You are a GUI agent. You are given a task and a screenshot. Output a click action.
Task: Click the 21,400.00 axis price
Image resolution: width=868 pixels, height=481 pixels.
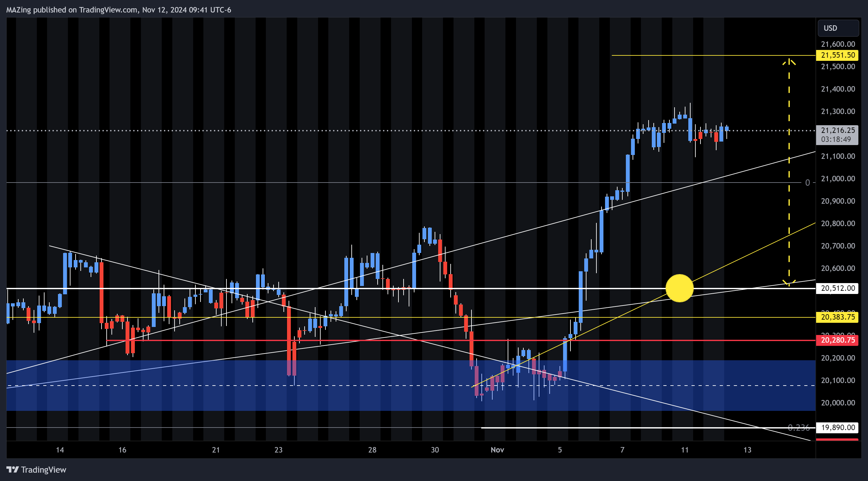838,89
